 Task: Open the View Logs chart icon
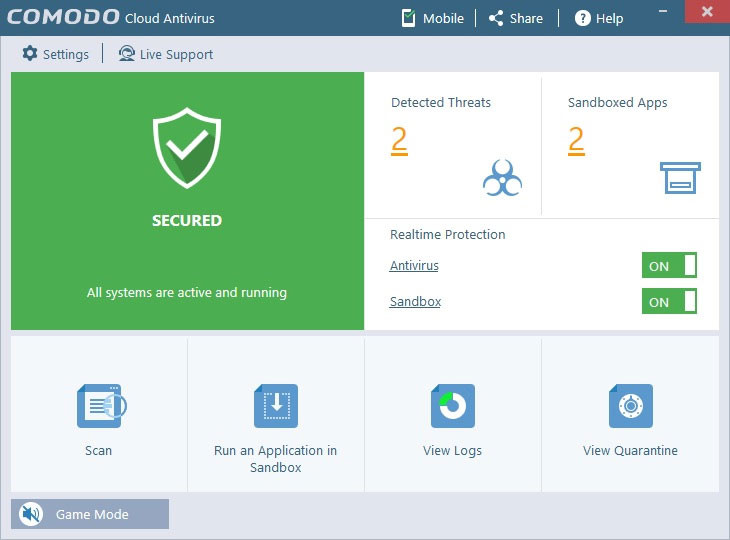tap(453, 405)
